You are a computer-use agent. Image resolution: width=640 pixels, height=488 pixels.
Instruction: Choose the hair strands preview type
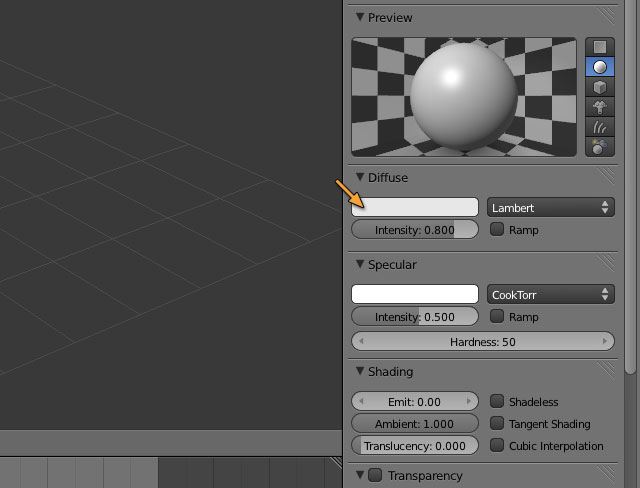pos(600,127)
